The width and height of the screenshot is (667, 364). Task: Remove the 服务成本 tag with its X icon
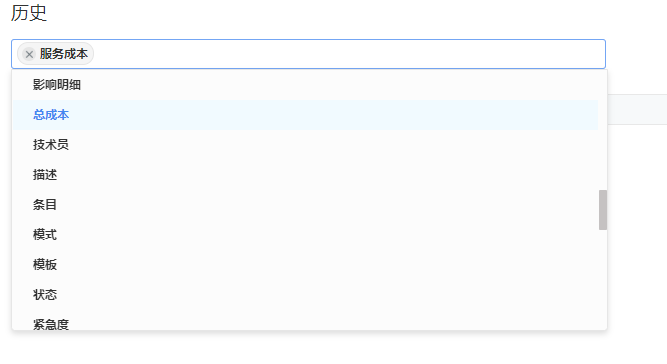[29, 54]
